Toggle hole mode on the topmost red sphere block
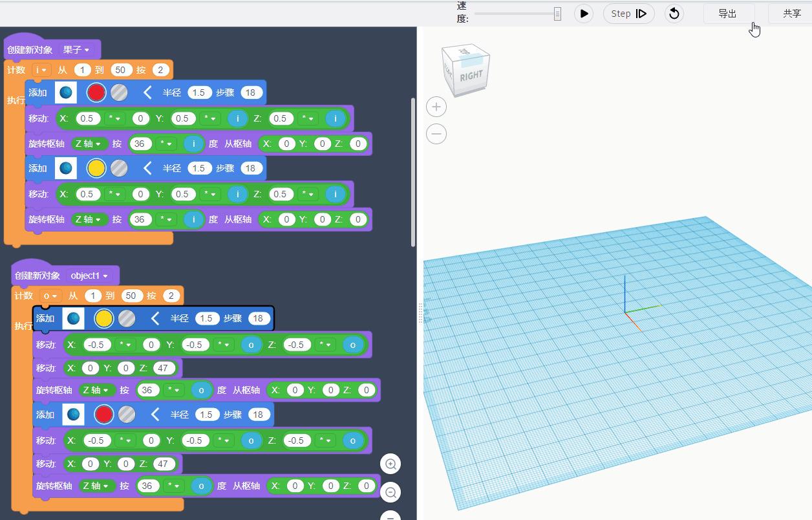 [119, 93]
